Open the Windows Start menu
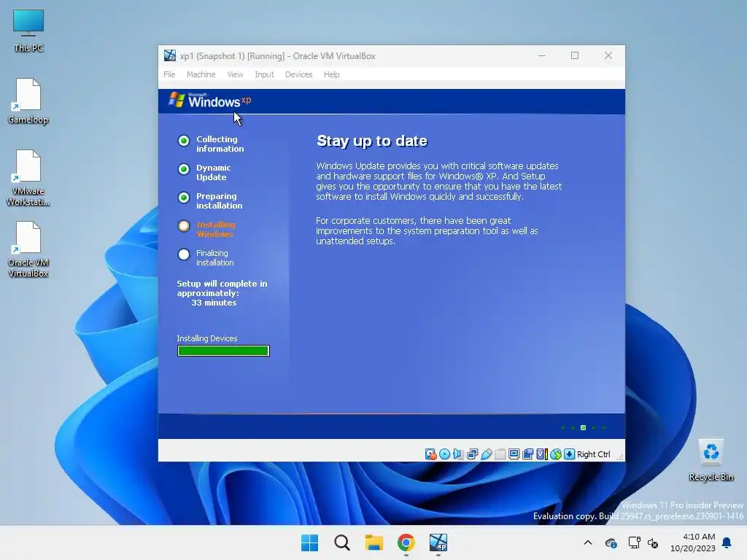This screenshot has height=560, width=747. click(309, 542)
